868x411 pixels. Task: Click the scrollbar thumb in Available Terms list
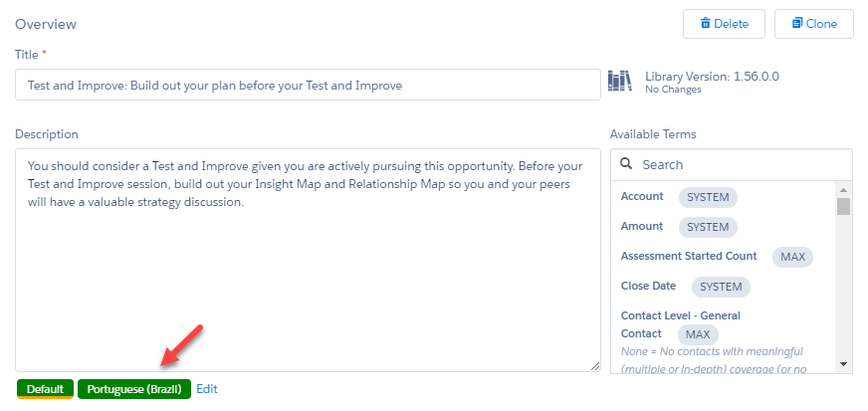(843, 206)
